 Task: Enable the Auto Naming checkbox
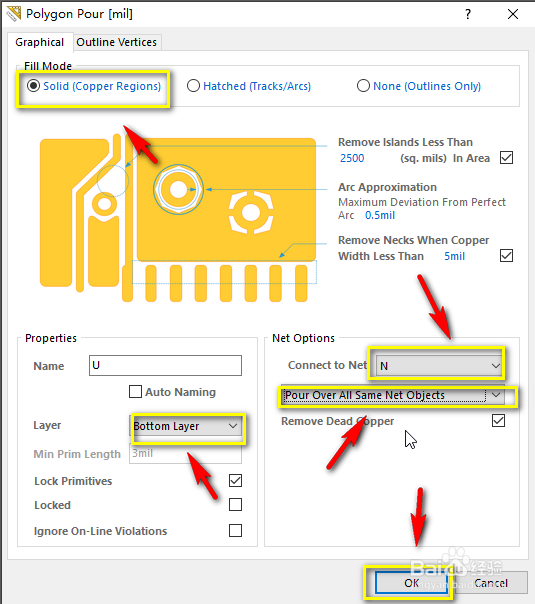pyautogui.click(x=135, y=392)
